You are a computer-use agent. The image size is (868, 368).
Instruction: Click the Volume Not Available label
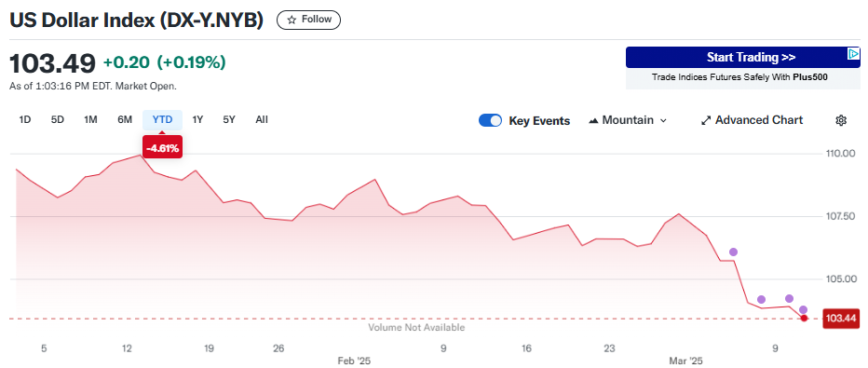tap(417, 328)
